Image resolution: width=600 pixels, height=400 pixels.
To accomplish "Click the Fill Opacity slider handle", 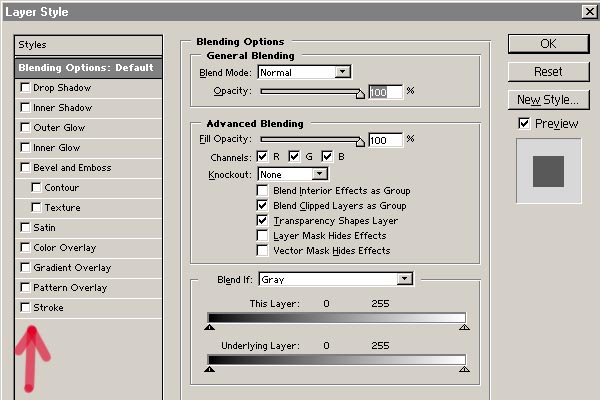I will pyautogui.click(x=360, y=142).
